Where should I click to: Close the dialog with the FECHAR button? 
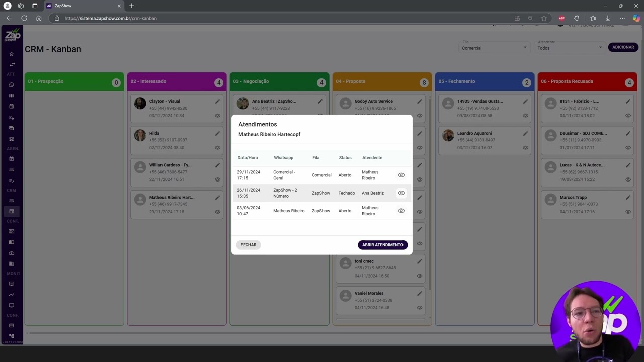click(249, 245)
